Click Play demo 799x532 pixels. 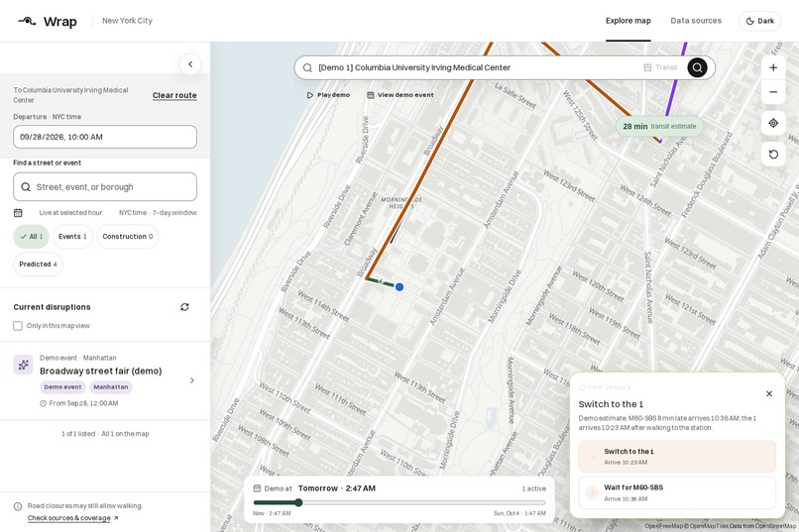tap(328, 95)
